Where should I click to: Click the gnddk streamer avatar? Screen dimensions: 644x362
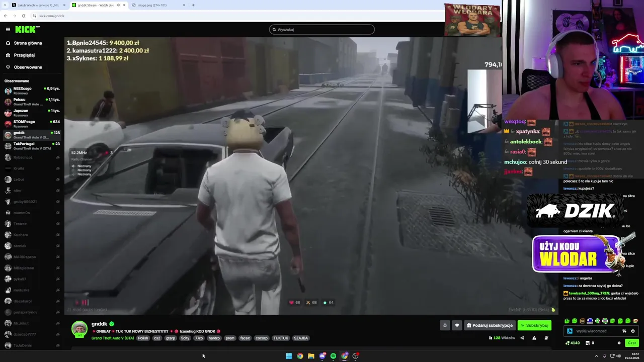79,329
